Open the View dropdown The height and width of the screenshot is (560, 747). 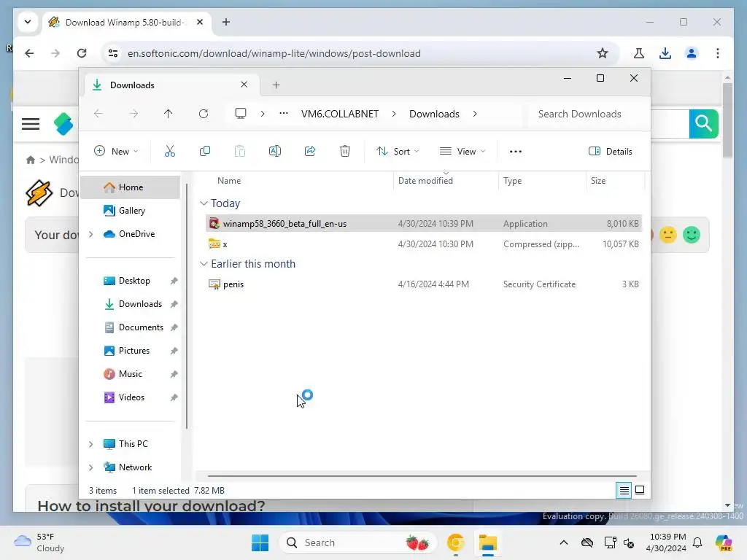pos(462,152)
